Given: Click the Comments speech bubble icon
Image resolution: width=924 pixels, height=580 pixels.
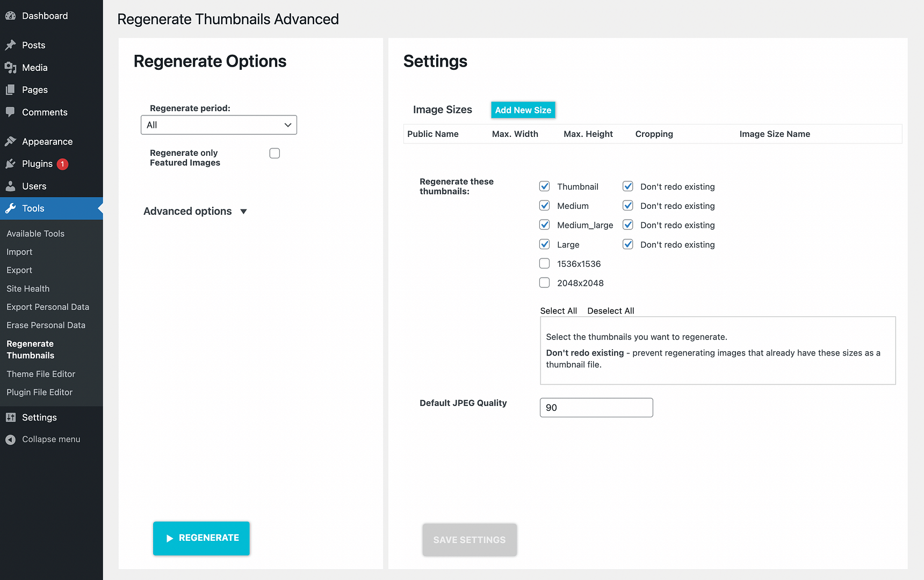Looking at the screenshot, I should click(10, 112).
